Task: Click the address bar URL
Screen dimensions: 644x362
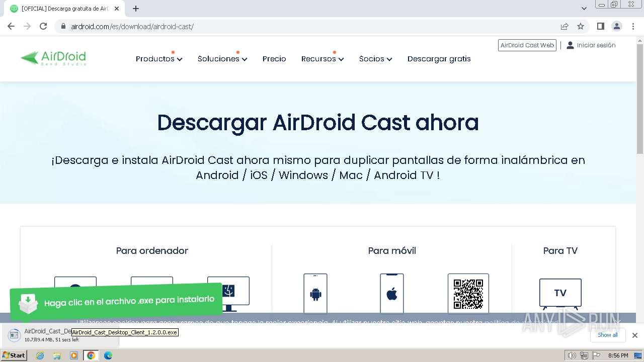Action: tap(132, 26)
